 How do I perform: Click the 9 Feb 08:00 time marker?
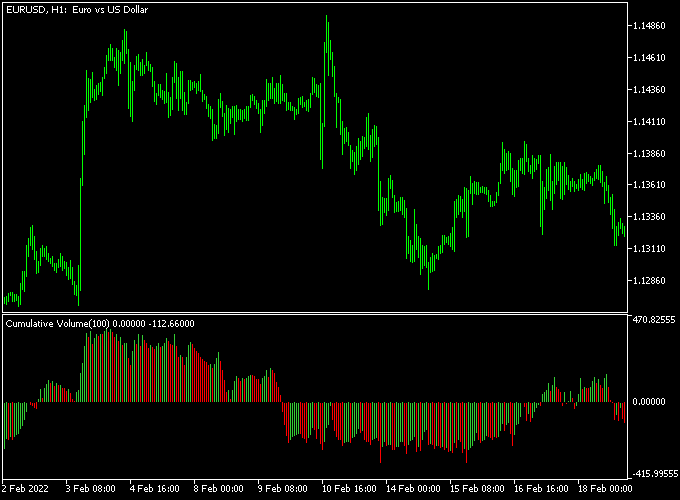(282, 489)
